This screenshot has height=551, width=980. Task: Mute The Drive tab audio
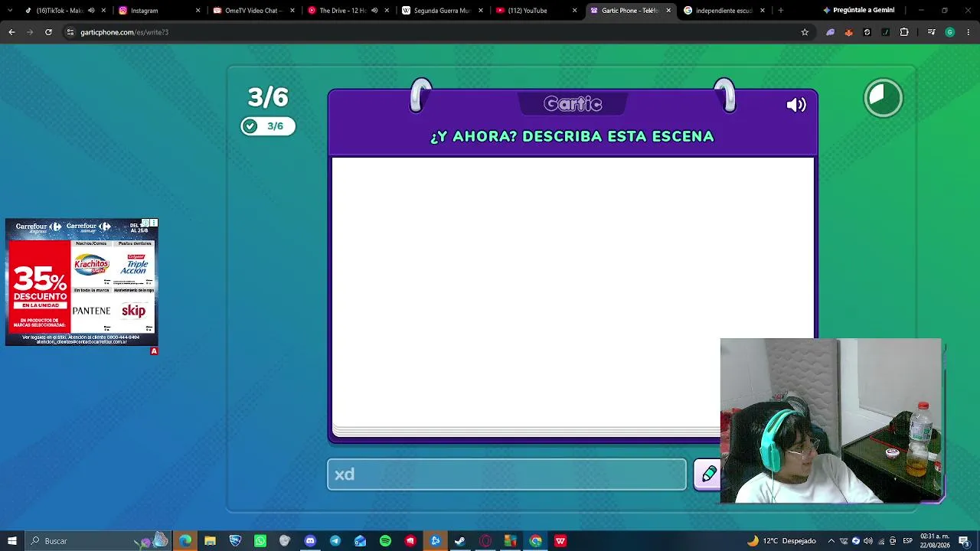pos(374,11)
